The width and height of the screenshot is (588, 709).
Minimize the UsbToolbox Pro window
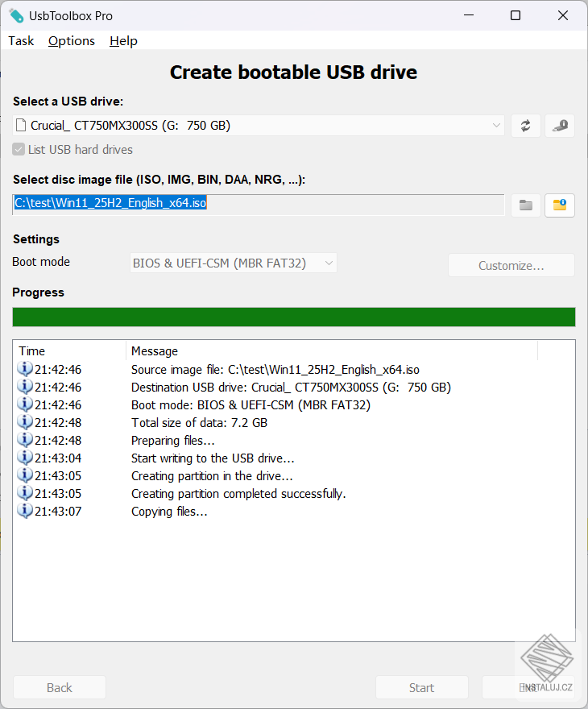(469, 15)
